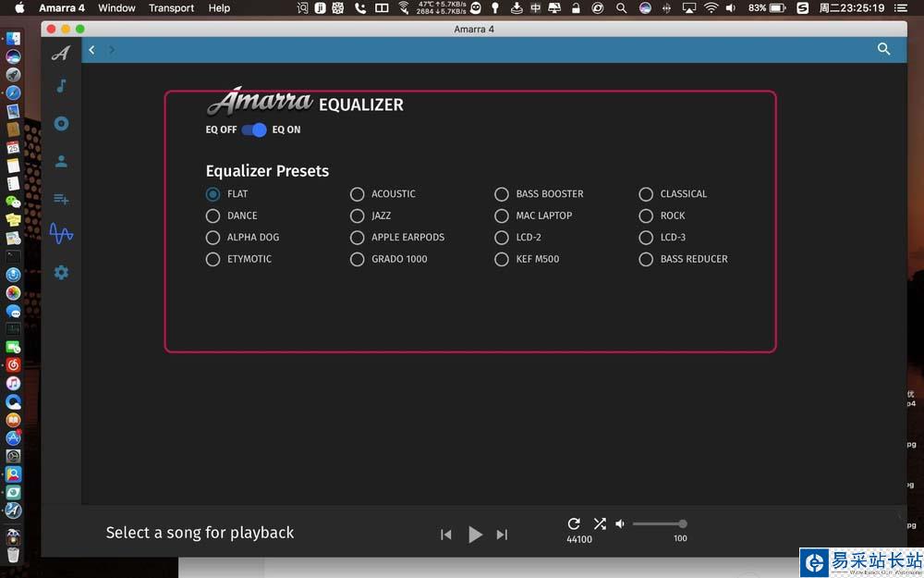Open Finder in the Dock
This screenshot has height=578, width=924.
click(x=13, y=38)
